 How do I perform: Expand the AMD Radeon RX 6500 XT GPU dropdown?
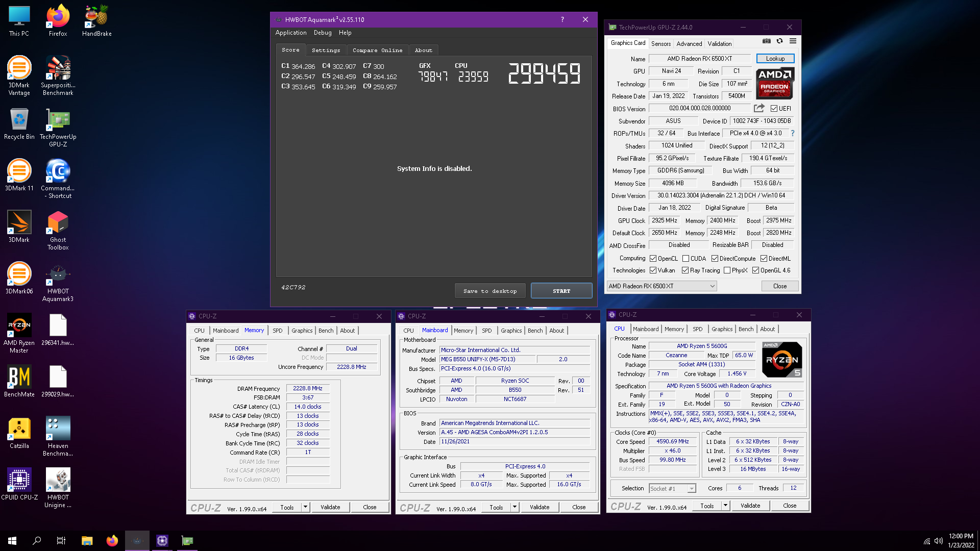661,286
